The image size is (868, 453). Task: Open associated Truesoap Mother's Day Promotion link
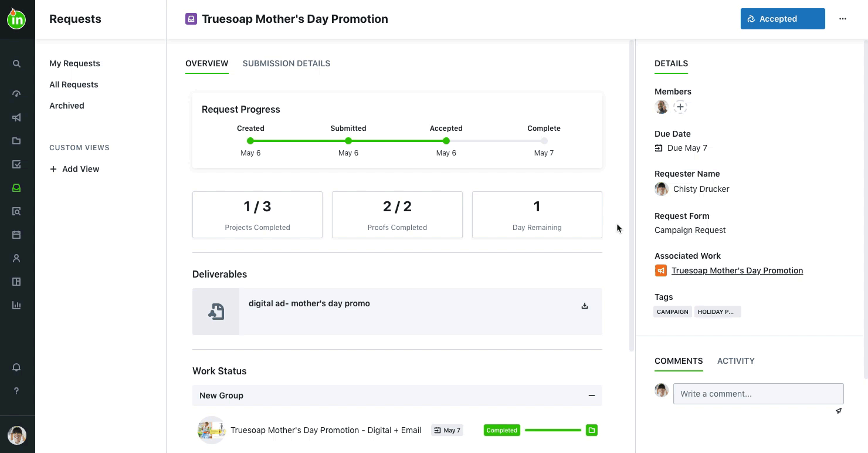click(x=737, y=271)
